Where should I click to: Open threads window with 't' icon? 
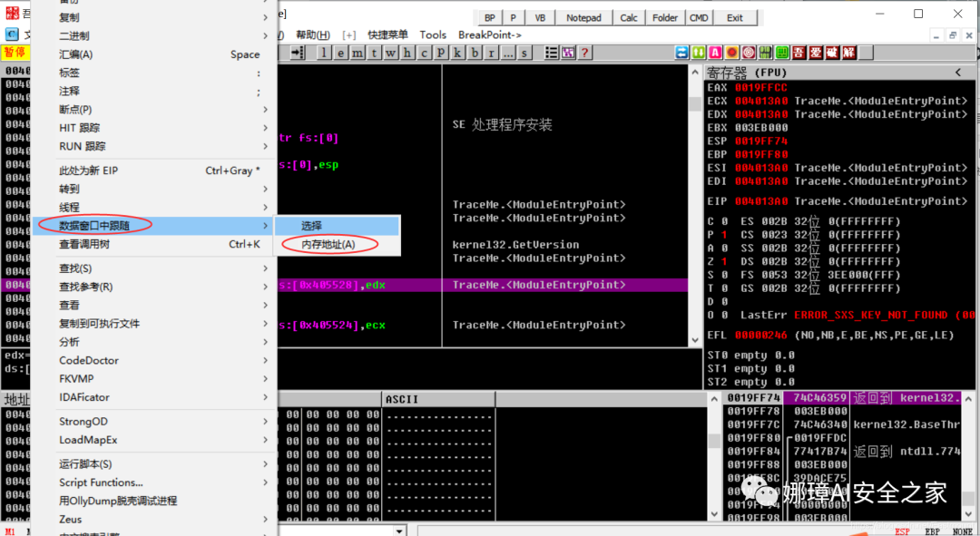374,54
